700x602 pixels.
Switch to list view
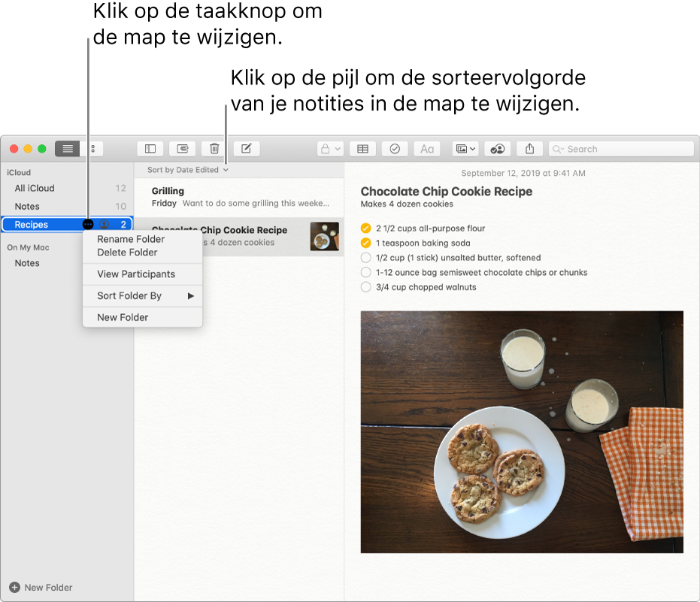[x=68, y=149]
